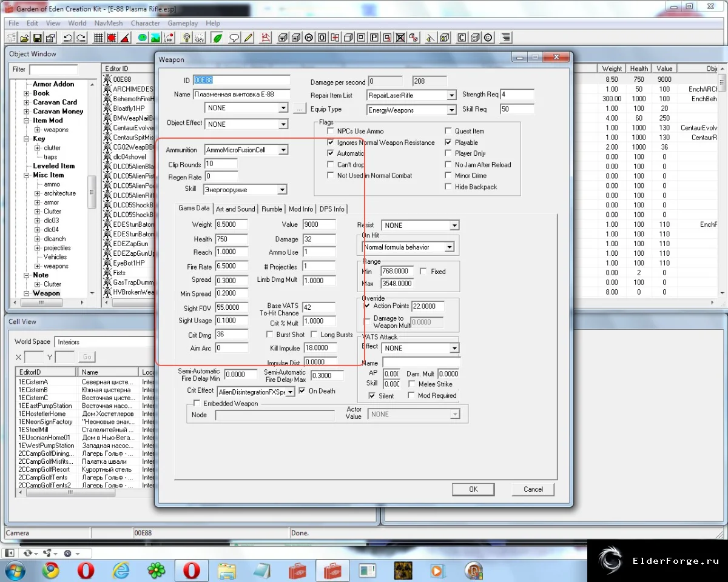Click the ellipsis button beside NONE dropdown

click(299, 109)
